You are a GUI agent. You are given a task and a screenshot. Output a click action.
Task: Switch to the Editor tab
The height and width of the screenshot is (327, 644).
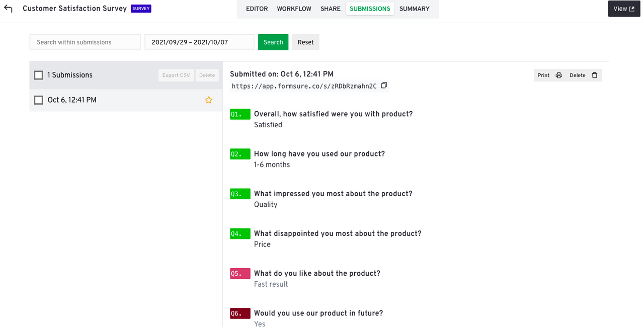(257, 9)
